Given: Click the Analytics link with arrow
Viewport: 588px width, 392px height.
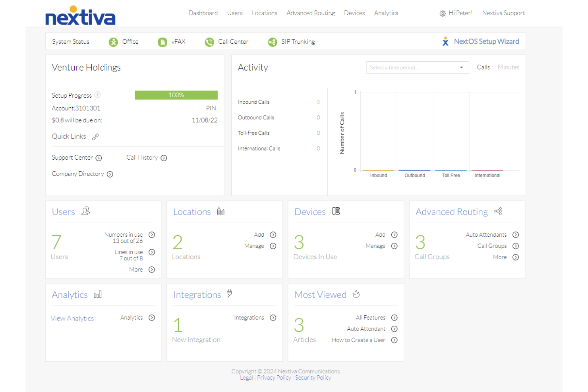Looking at the screenshot, I should pyautogui.click(x=132, y=318).
